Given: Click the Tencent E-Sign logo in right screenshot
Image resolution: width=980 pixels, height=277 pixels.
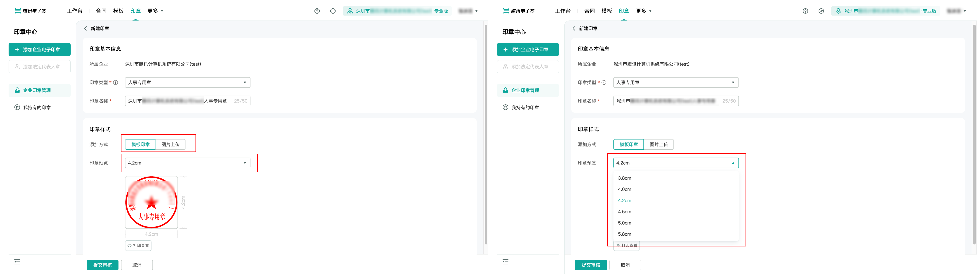Looking at the screenshot, I should click(518, 11).
